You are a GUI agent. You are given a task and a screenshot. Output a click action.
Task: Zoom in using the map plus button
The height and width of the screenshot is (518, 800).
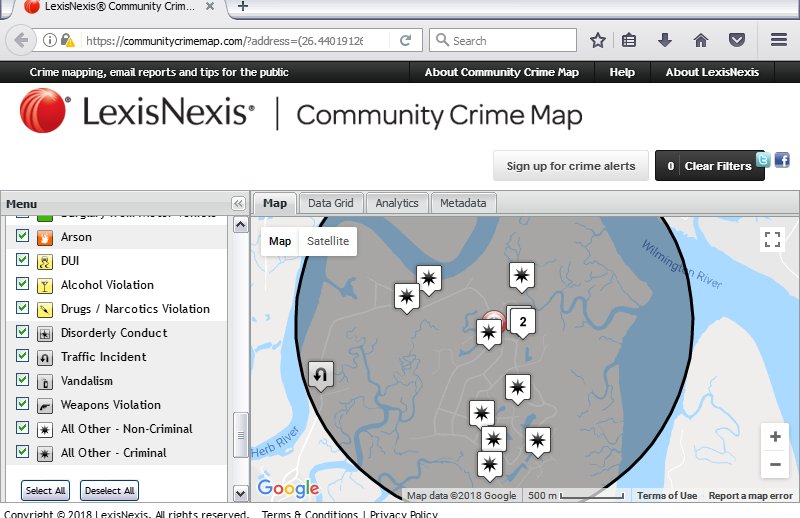[774, 437]
